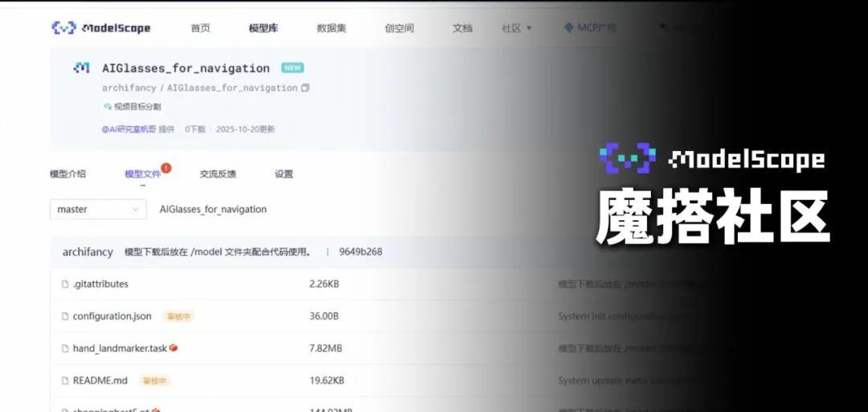This screenshot has height=412, width=868.
Task: Switch to the 模型介绍 tab
Action: point(68,174)
